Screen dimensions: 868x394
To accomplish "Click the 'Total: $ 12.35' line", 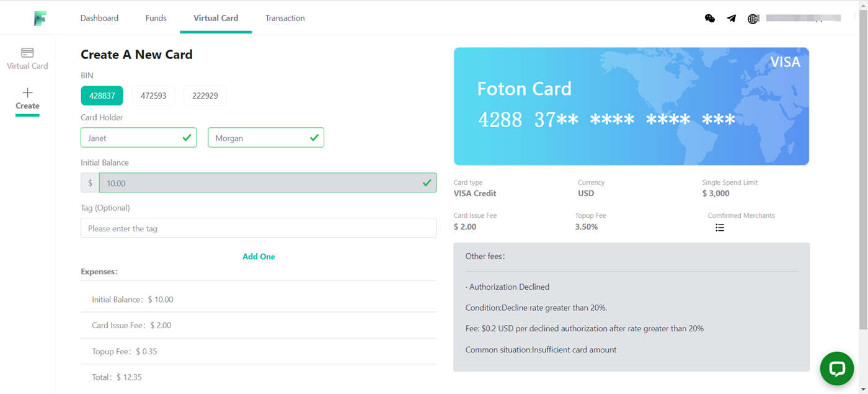I will point(117,377).
